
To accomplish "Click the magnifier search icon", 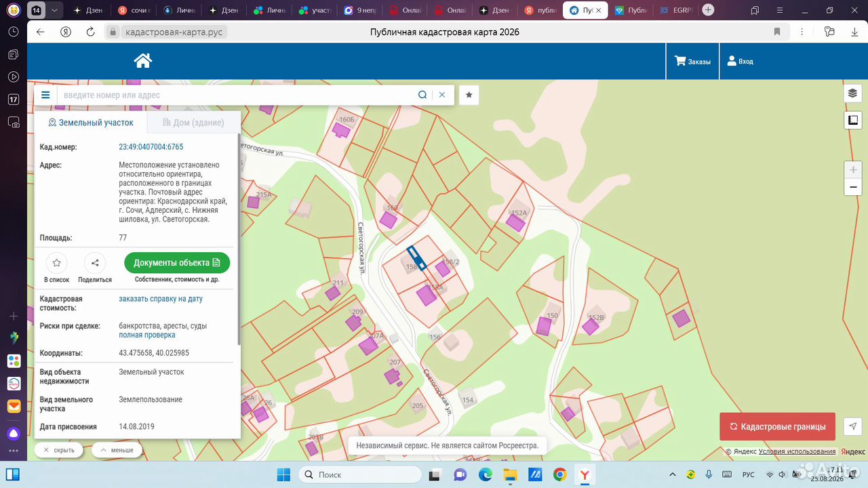I will (x=422, y=95).
